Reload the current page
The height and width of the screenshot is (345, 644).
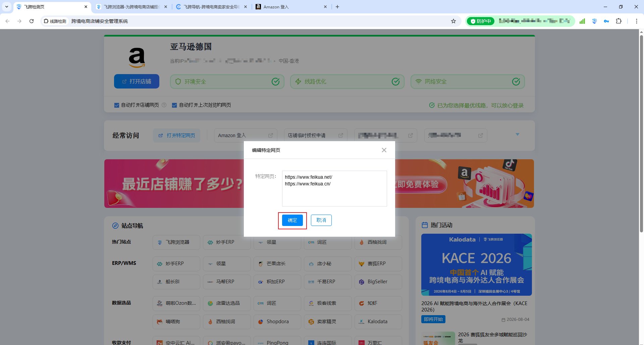click(32, 21)
